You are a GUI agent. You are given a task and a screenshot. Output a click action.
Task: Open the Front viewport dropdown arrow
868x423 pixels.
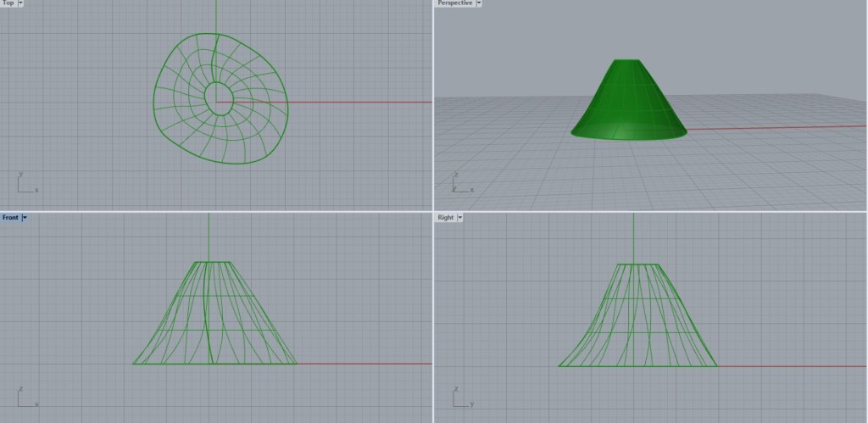pos(25,218)
